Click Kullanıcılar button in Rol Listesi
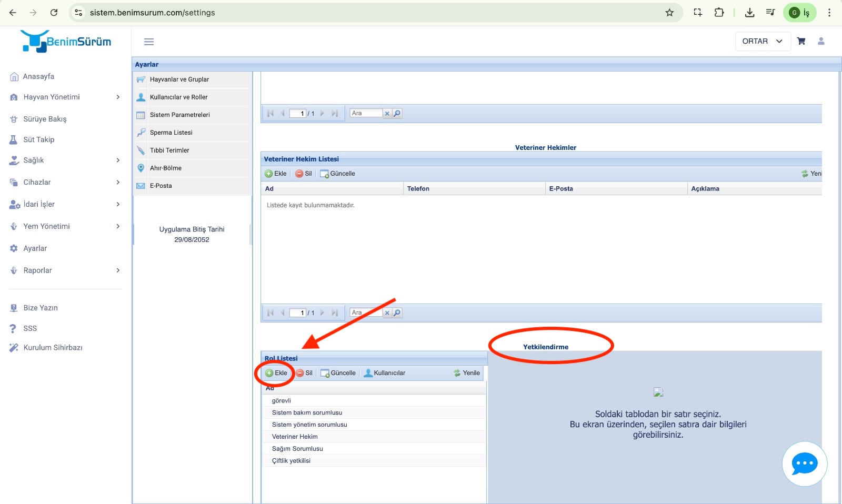The height and width of the screenshot is (504, 842). (385, 373)
